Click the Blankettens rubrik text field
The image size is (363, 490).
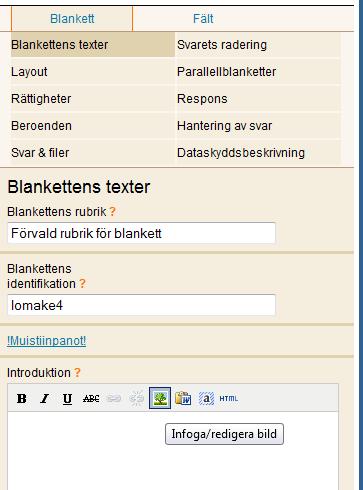coord(141,233)
